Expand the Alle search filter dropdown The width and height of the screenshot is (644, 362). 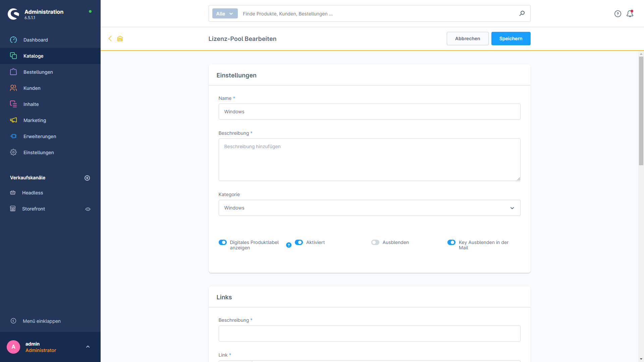(224, 14)
